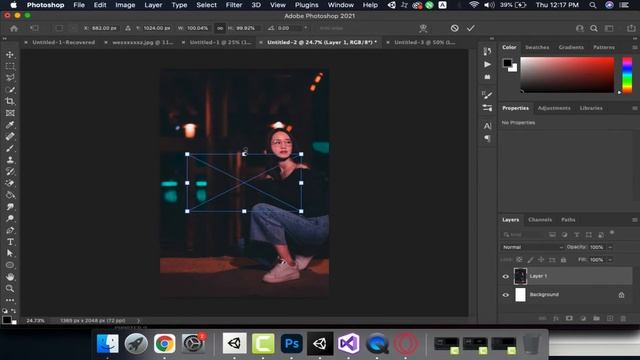
Task: Toggle layer filtering on or off
Action: click(612, 233)
